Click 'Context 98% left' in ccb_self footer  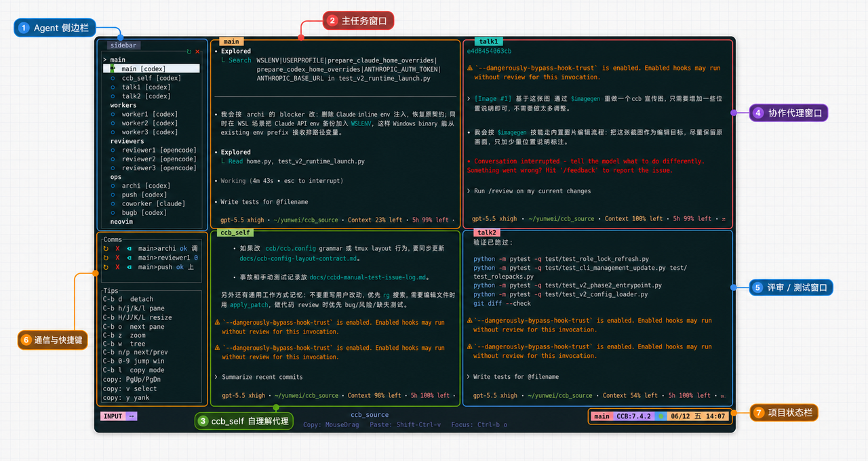374,395
